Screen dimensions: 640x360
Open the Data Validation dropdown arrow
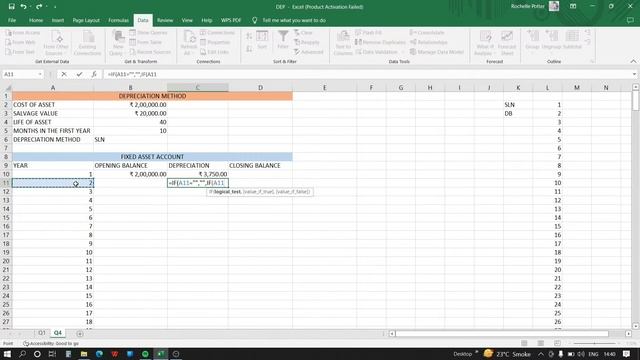click(x=403, y=52)
